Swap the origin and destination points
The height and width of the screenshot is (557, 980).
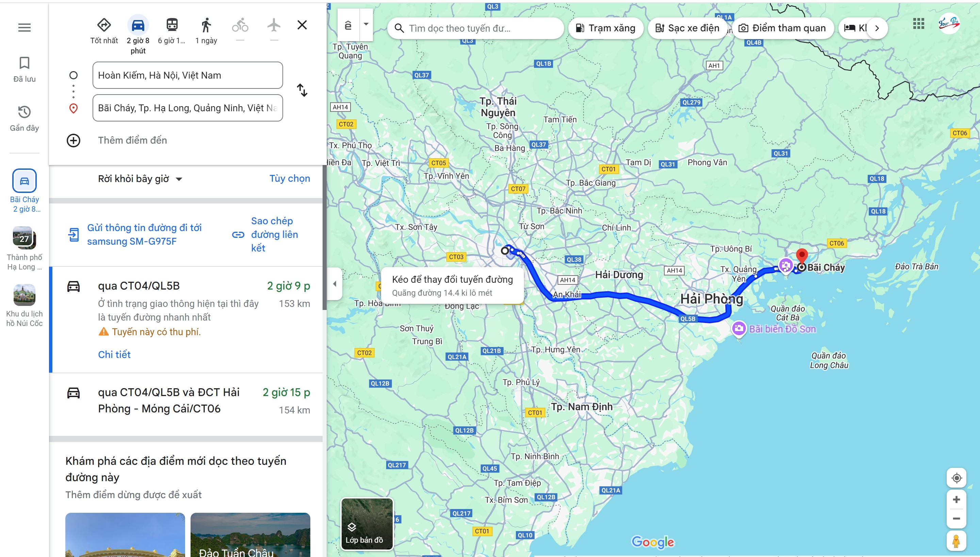point(302,91)
